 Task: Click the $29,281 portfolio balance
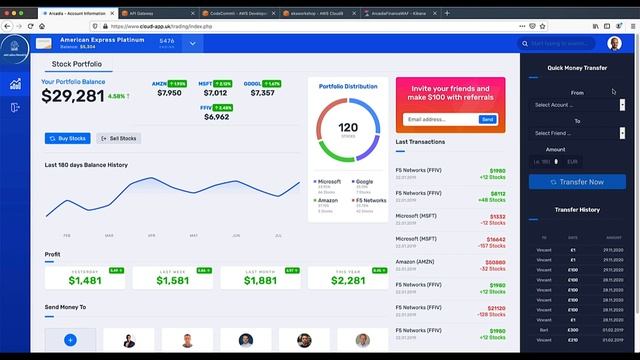point(73,96)
